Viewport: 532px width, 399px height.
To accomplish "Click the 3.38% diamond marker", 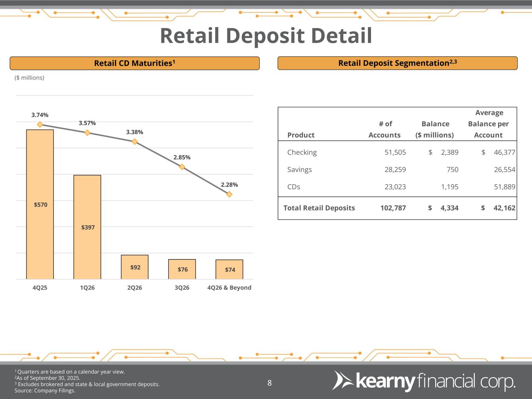I will pyautogui.click(x=134, y=142).
